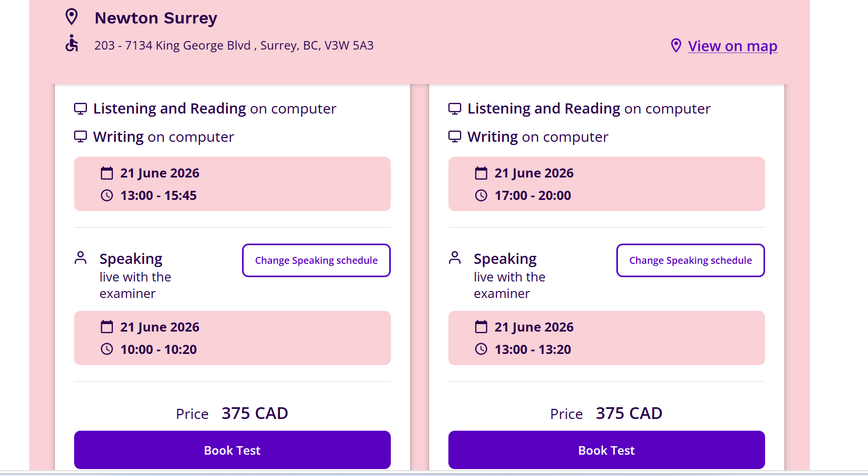This screenshot has width=868, height=476.
Task: Click the map pin icon next to View on map
Action: 676,46
